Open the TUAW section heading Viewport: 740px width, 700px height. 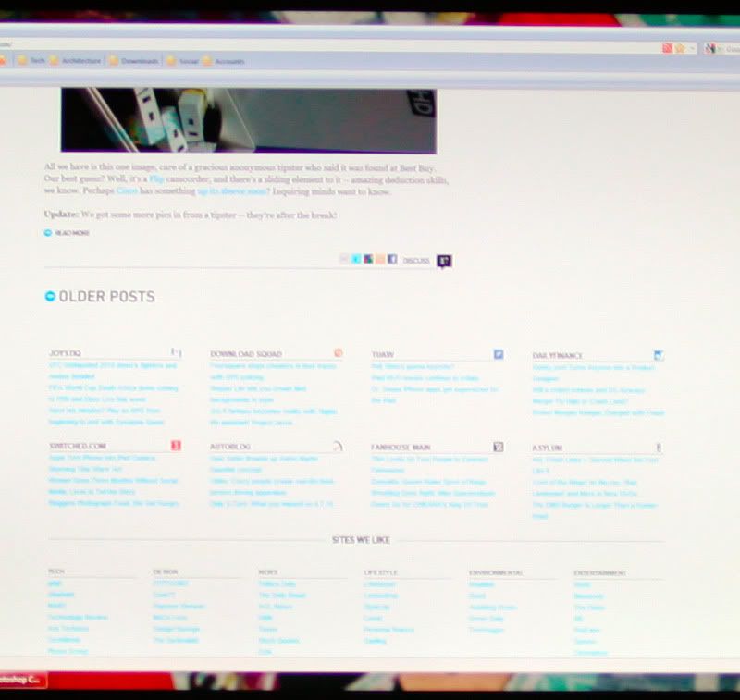(x=383, y=355)
